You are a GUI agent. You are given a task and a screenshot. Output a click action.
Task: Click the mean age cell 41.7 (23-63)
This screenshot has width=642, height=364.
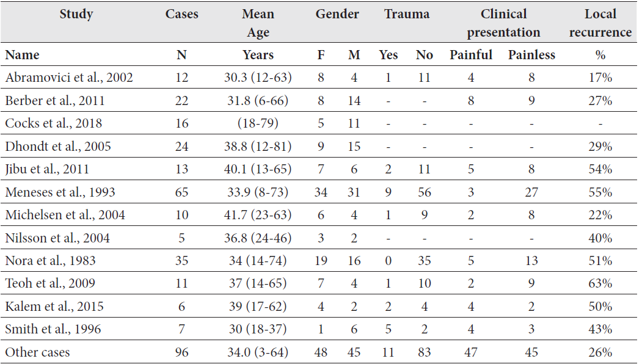tap(258, 215)
